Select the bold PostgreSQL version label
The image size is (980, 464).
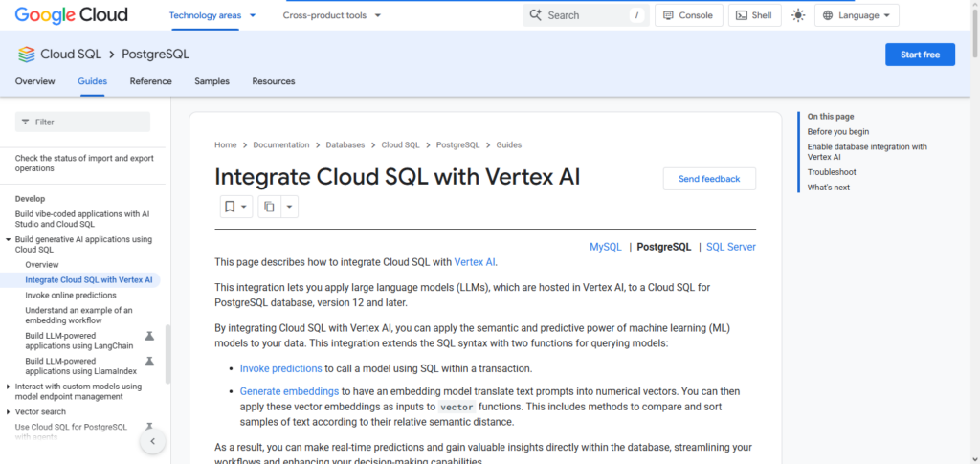coord(664,247)
